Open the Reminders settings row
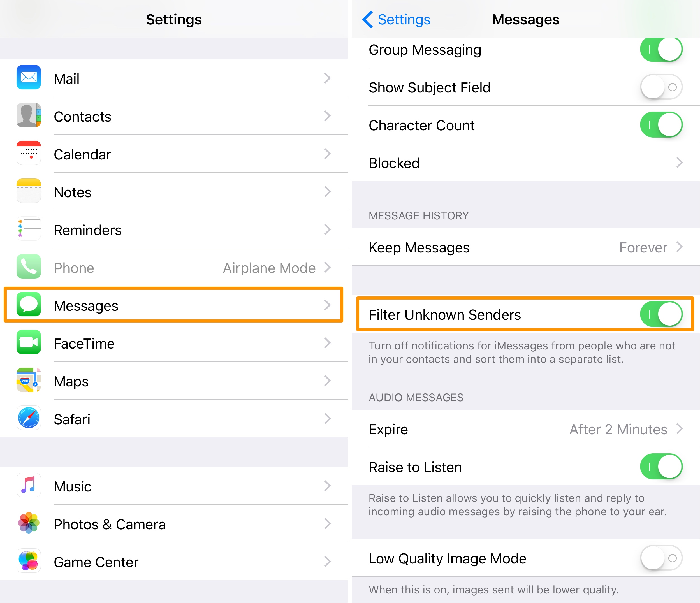This screenshot has width=700, height=603. pos(174,230)
